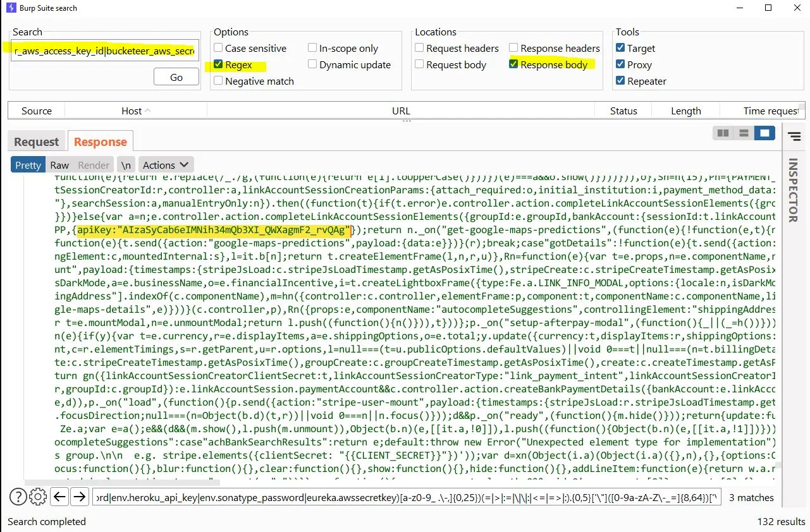Uncheck the Response body location
The image size is (810, 532).
point(513,64)
